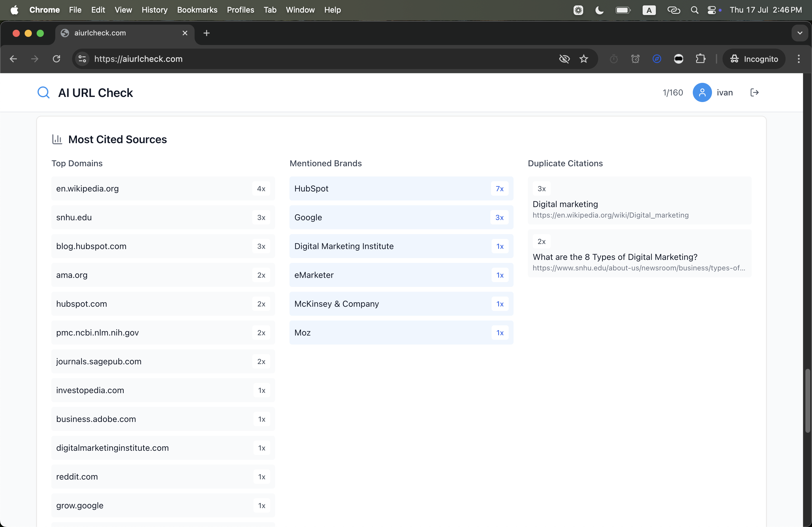Click the bar chart icon beside Most Cited Sources
This screenshot has height=527, width=812.
point(57,139)
